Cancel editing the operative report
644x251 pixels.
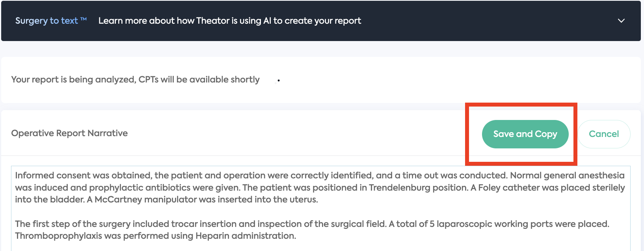pyautogui.click(x=604, y=134)
